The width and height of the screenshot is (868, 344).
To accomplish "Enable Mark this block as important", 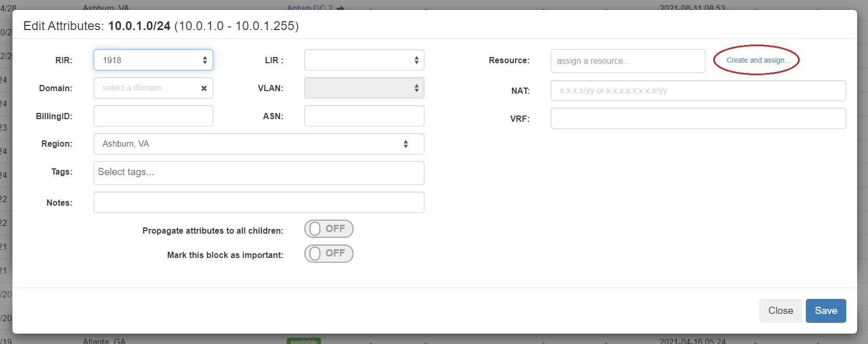I will click(328, 253).
